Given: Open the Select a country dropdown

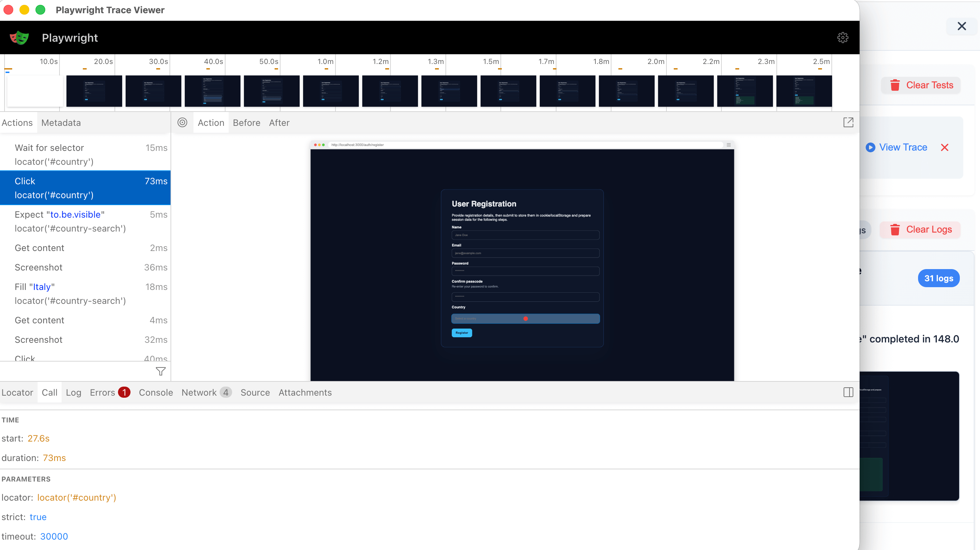Looking at the screenshot, I should tap(525, 318).
